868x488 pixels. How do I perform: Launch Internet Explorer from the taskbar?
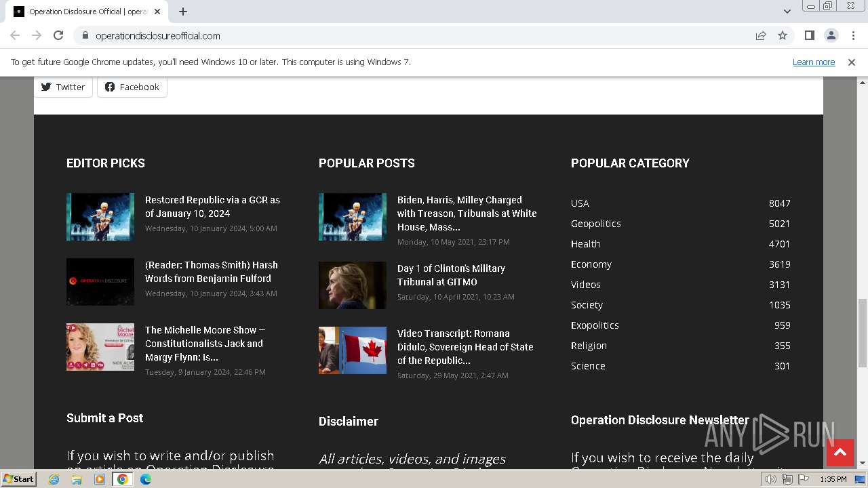(54, 479)
